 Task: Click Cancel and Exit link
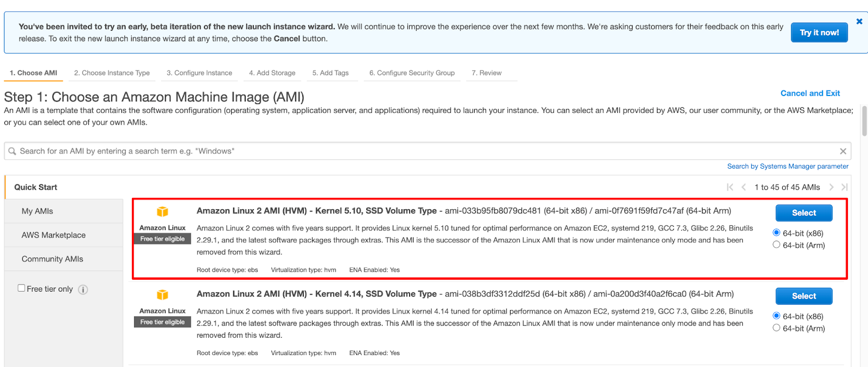pyautogui.click(x=810, y=93)
